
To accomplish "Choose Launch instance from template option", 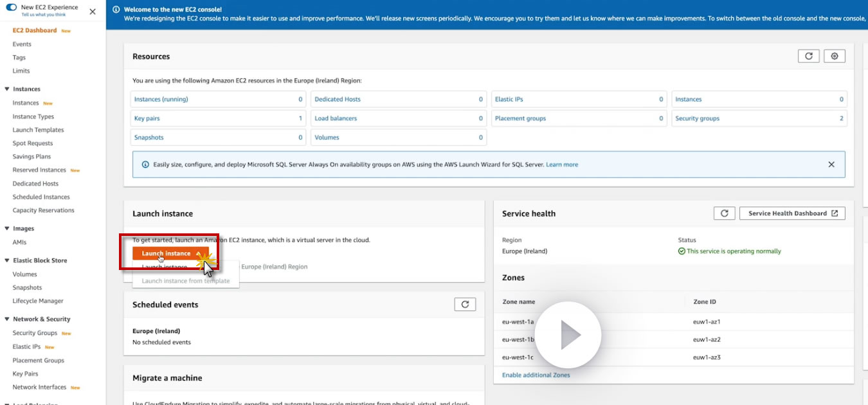I will 185,281.
